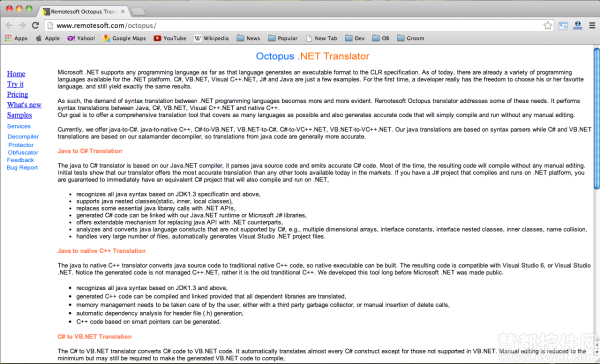The width and height of the screenshot is (600, 364).
Task: Select the Remotesoft Octopus Translator tab
Action: [x=82, y=12]
